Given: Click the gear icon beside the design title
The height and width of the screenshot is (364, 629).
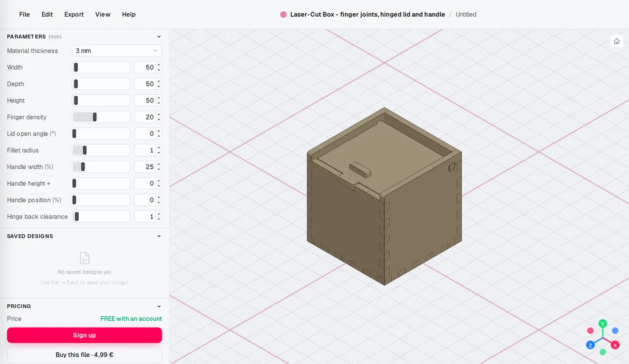Looking at the screenshot, I should [x=283, y=14].
